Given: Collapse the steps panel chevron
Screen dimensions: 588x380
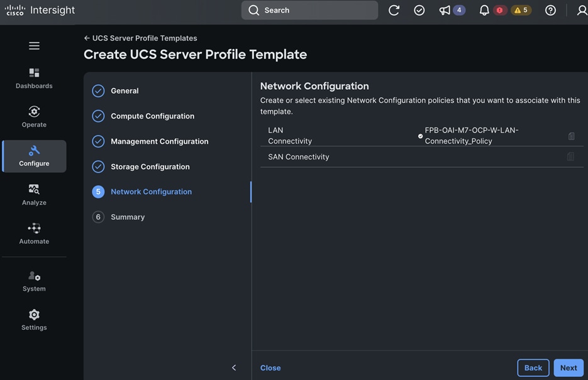Looking at the screenshot, I should (234, 367).
